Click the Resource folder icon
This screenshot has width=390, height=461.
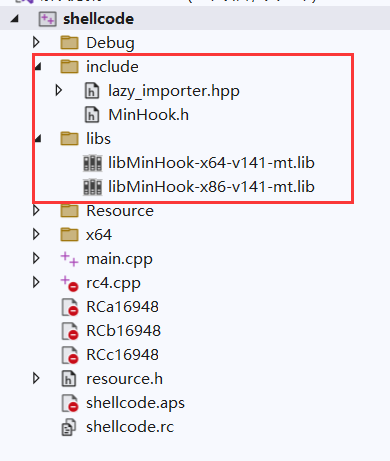[x=69, y=210]
